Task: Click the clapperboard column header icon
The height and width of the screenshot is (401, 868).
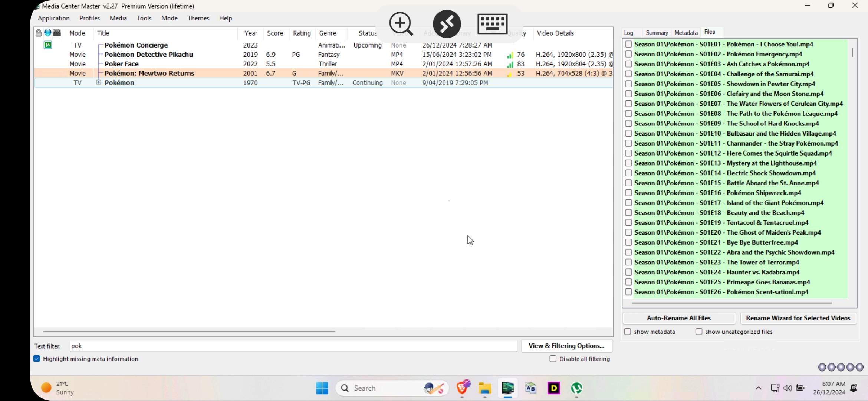Action: 57,33
